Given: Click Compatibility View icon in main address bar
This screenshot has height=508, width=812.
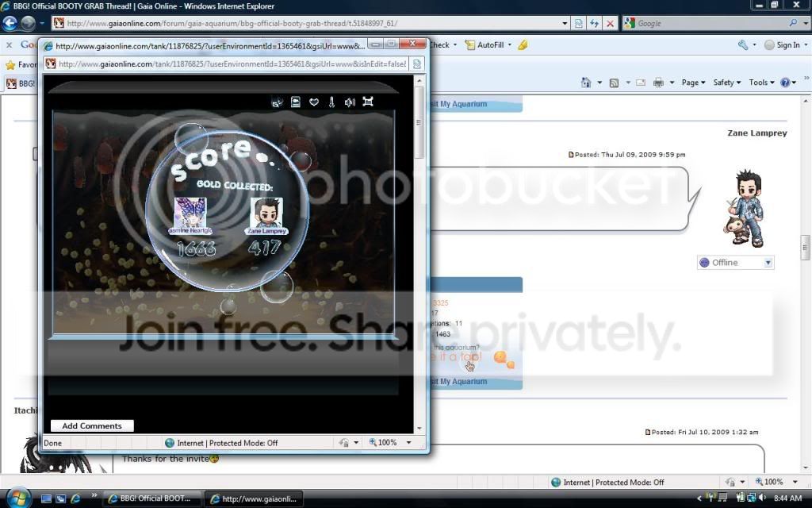Looking at the screenshot, I should click(578, 23).
